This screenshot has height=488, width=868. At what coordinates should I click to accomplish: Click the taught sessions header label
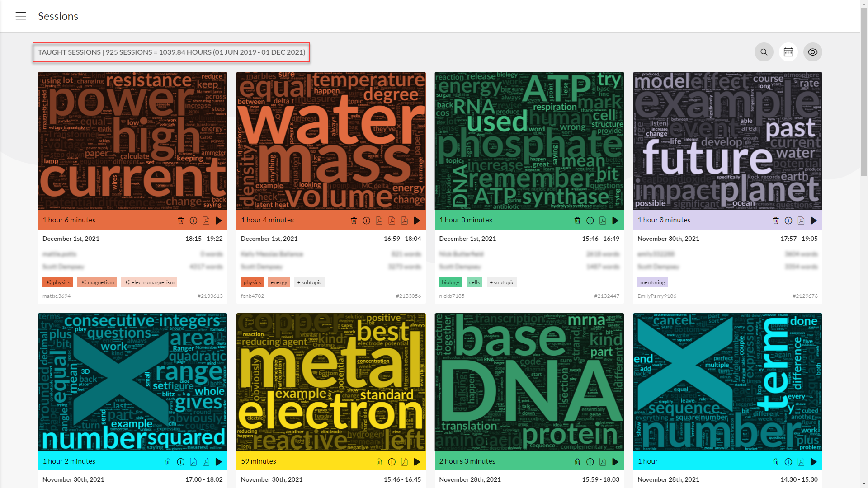171,52
